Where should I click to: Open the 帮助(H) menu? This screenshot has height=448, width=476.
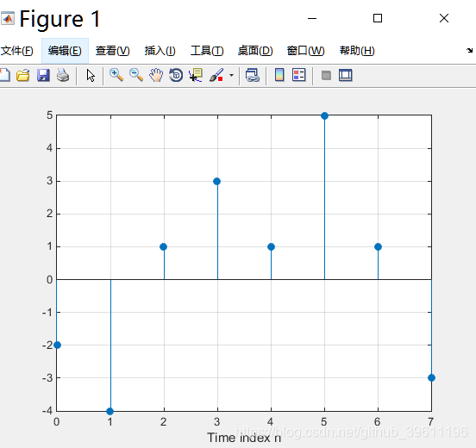point(357,51)
